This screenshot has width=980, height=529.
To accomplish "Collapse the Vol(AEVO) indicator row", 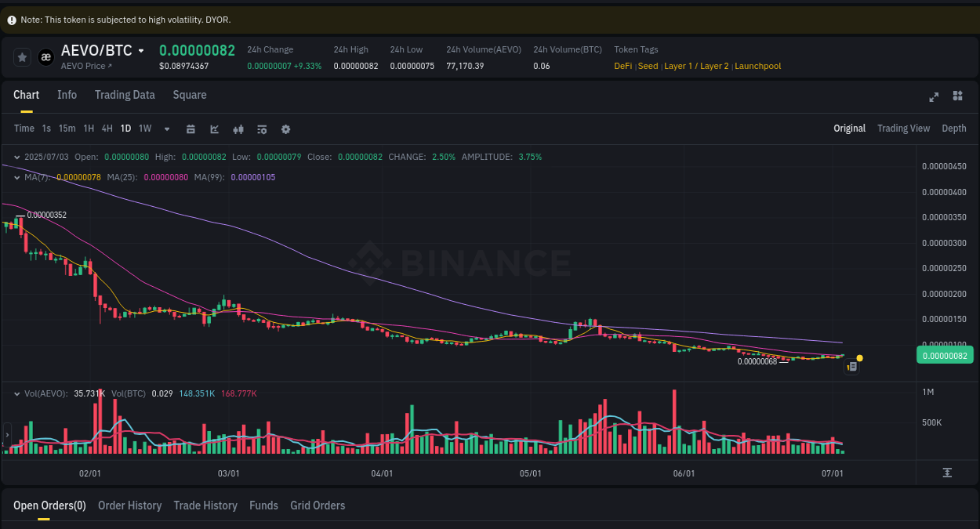I will pyautogui.click(x=16, y=393).
